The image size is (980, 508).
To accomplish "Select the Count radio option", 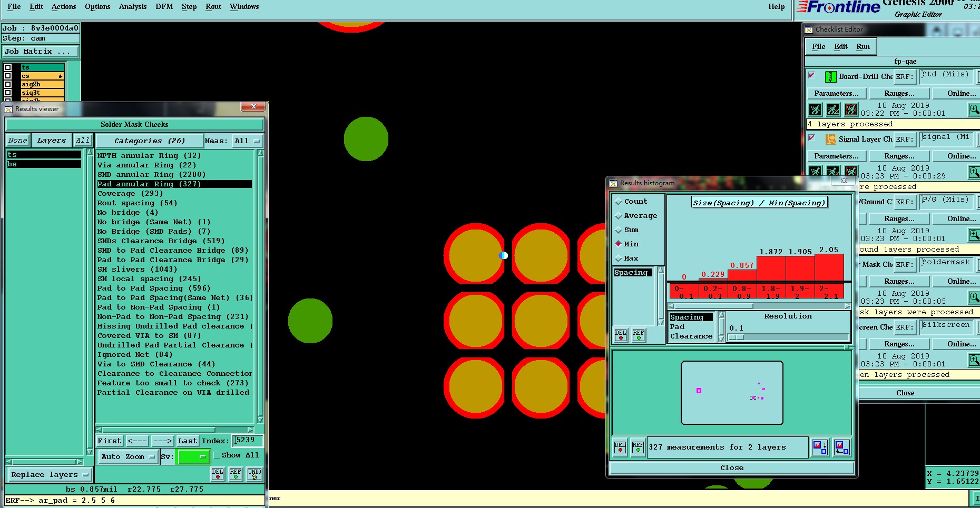I will tap(619, 202).
